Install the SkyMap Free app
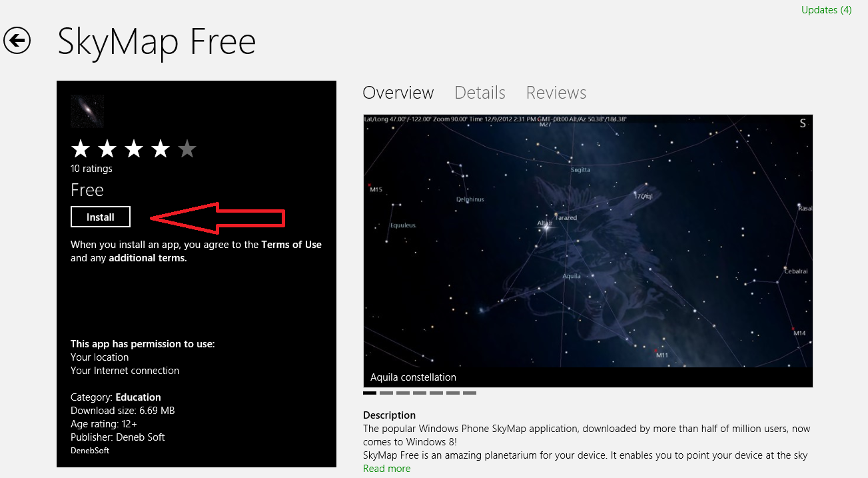The image size is (868, 478). pos(101,217)
